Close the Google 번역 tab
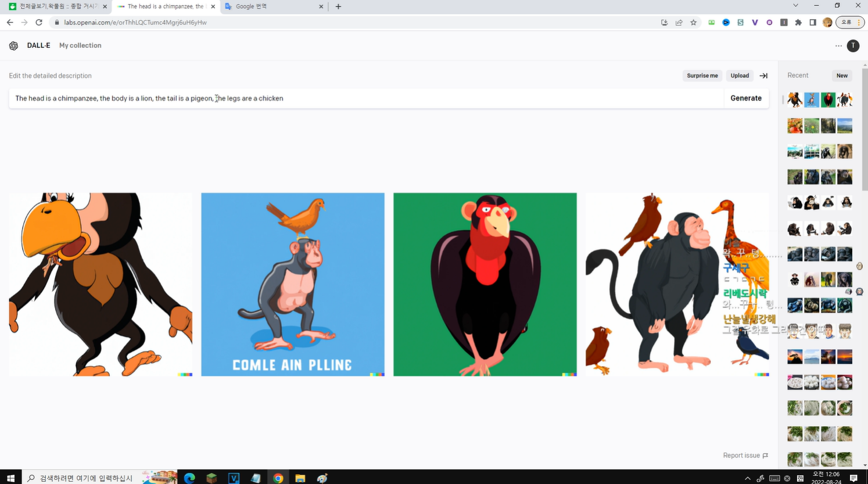 coord(321,6)
